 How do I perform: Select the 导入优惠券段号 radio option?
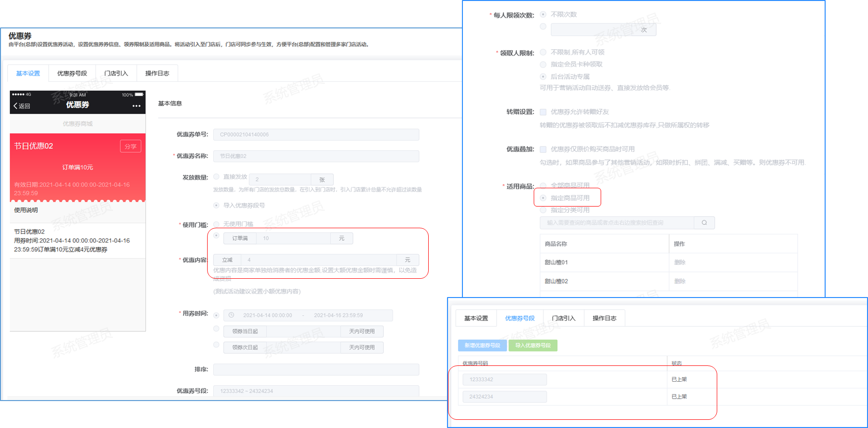pos(216,206)
